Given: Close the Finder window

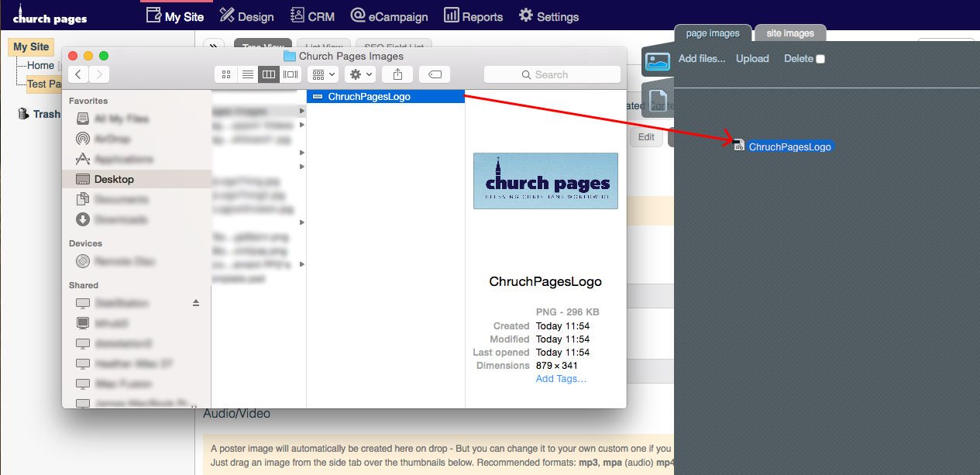Looking at the screenshot, I should 73,56.
